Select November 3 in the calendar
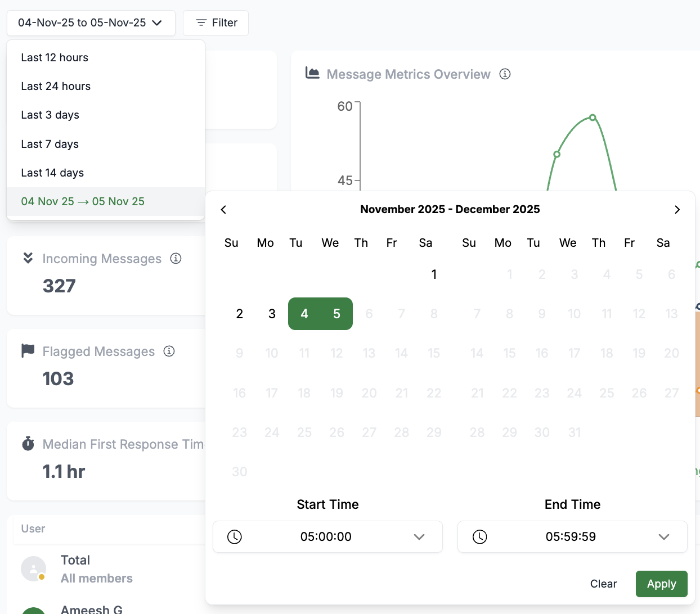The image size is (700, 614). pyautogui.click(x=272, y=314)
